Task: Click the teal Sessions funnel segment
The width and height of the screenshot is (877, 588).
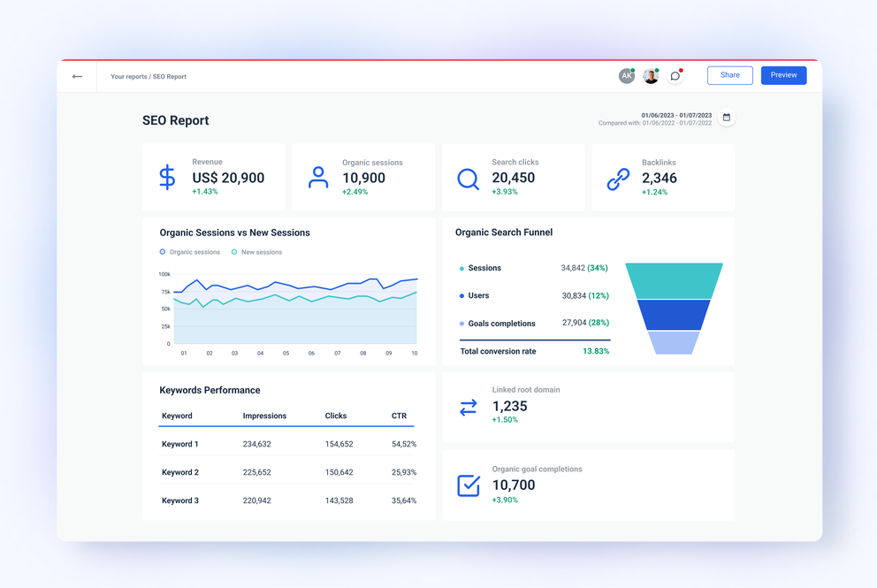Action: click(x=674, y=281)
